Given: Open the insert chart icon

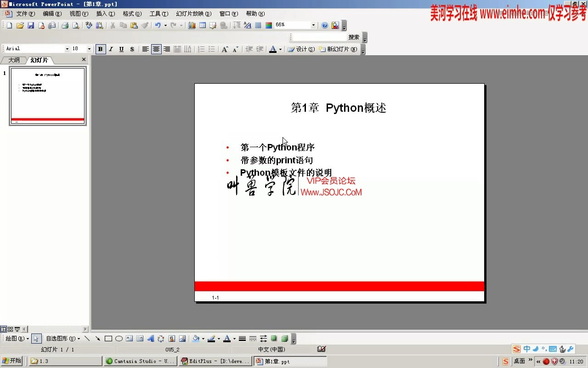Looking at the screenshot, I should click(x=192, y=25).
